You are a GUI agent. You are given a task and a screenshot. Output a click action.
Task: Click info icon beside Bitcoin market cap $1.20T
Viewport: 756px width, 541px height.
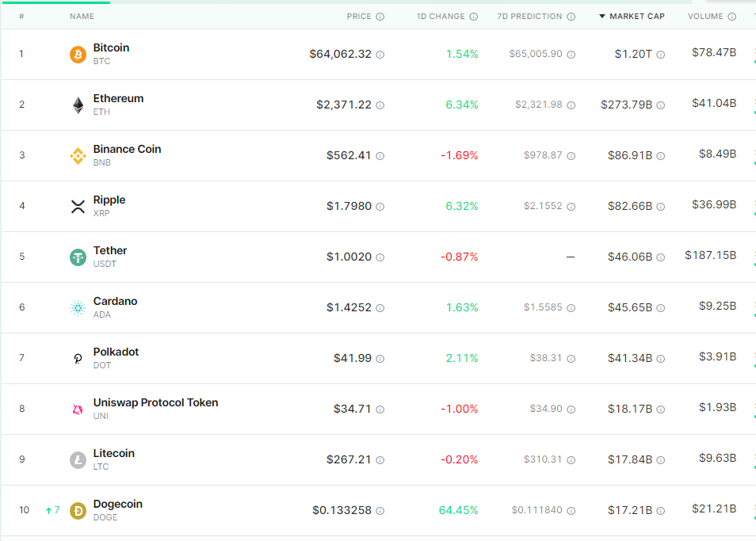tap(661, 55)
